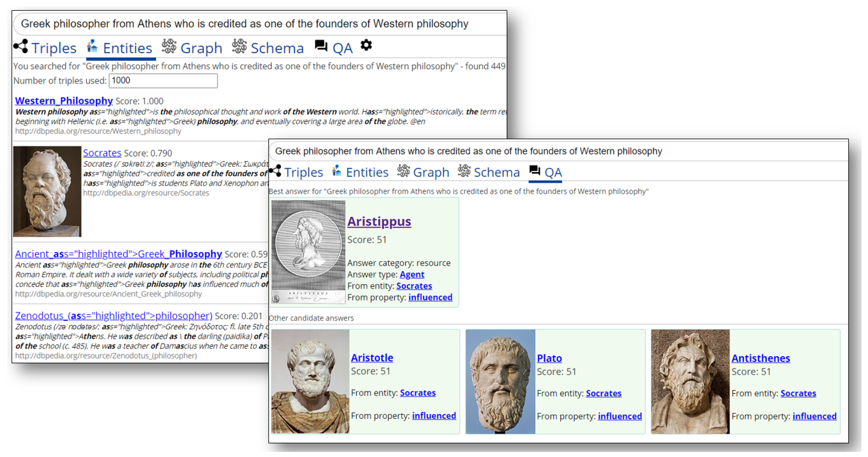Open the Western_Philosophy entity link
Viewport: 868px width, 457px height.
point(64,101)
